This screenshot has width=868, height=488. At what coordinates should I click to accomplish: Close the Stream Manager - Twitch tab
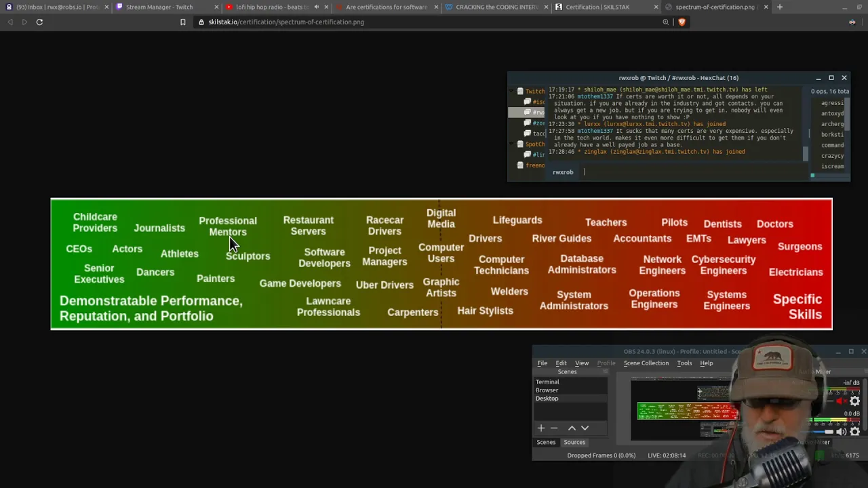(216, 7)
